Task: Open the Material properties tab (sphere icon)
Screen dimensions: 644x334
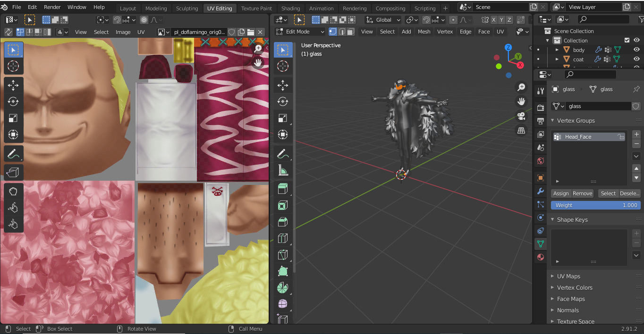Action: coord(540,257)
